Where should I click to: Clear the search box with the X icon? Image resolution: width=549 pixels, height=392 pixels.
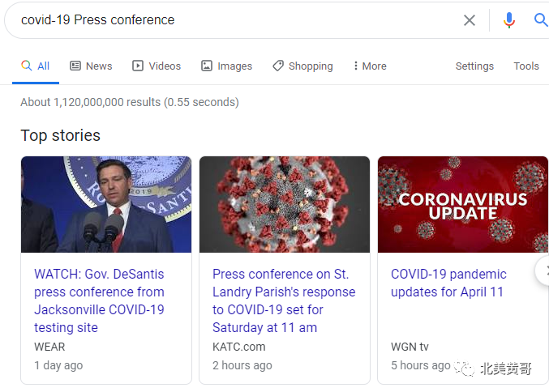[470, 20]
